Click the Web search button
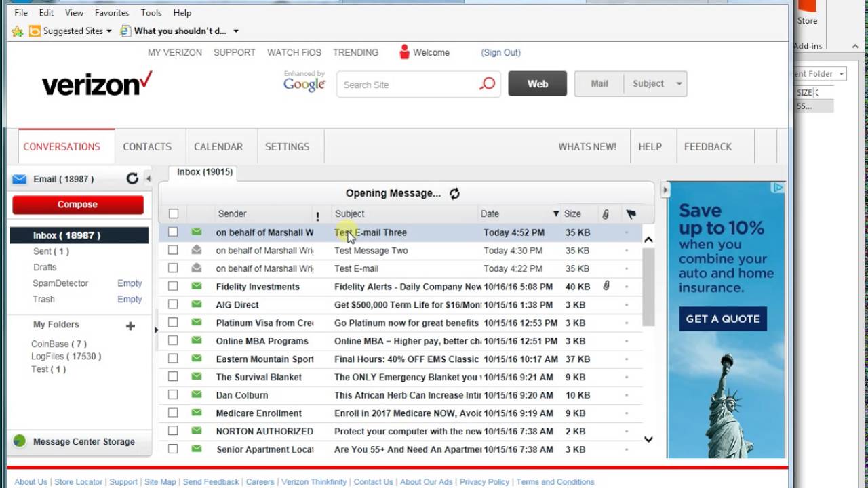Screen dimensions: 868x488 coord(538,84)
